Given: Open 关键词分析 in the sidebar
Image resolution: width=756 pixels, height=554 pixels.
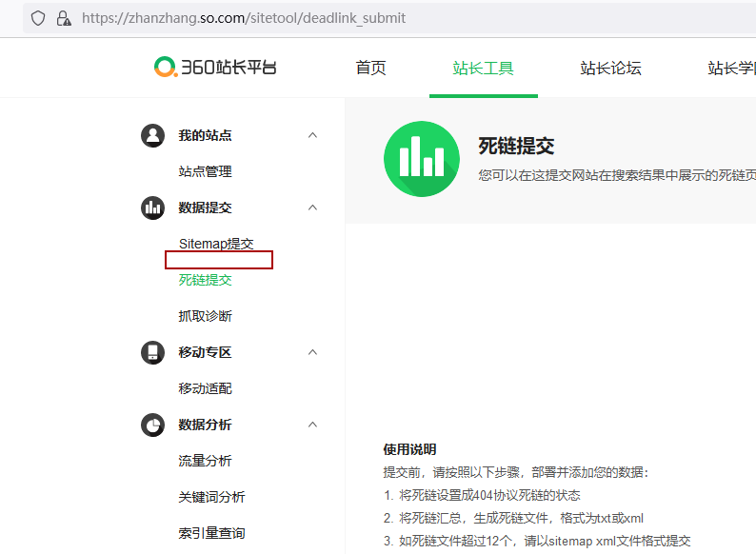Looking at the screenshot, I should 211,497.
